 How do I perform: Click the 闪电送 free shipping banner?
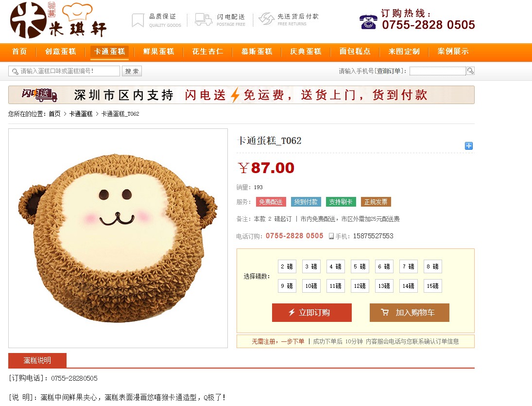(241, 95)
